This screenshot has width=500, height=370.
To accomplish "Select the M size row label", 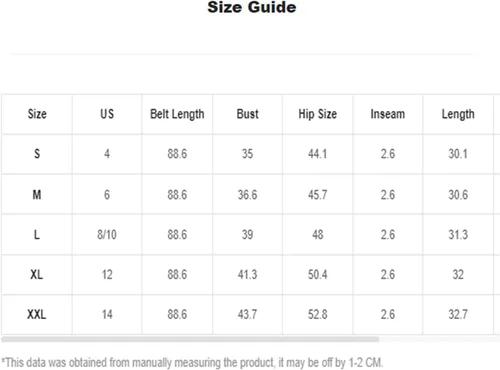I will pyautogui.click(x=37, y=194).
